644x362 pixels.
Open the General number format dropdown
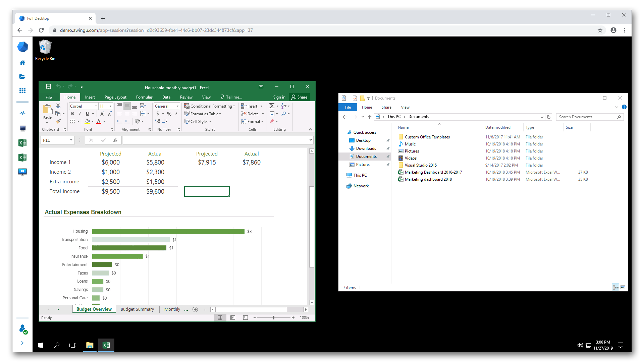tap(177, 106)
